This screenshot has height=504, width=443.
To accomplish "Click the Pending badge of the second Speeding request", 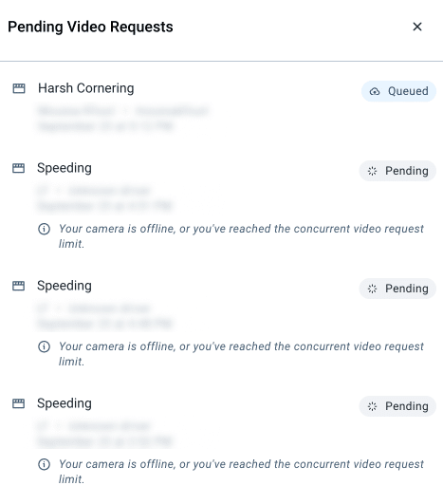I will 397,289.
